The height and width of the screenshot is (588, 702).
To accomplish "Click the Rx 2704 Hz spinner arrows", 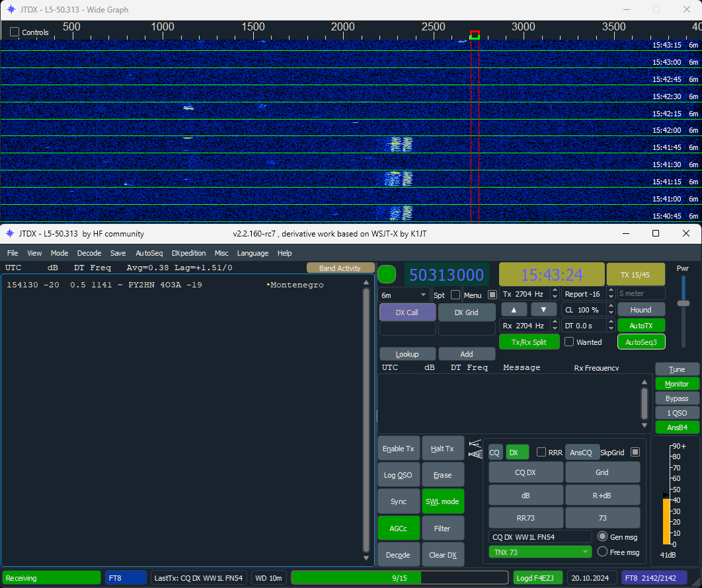I will click(x=555, y=325).
